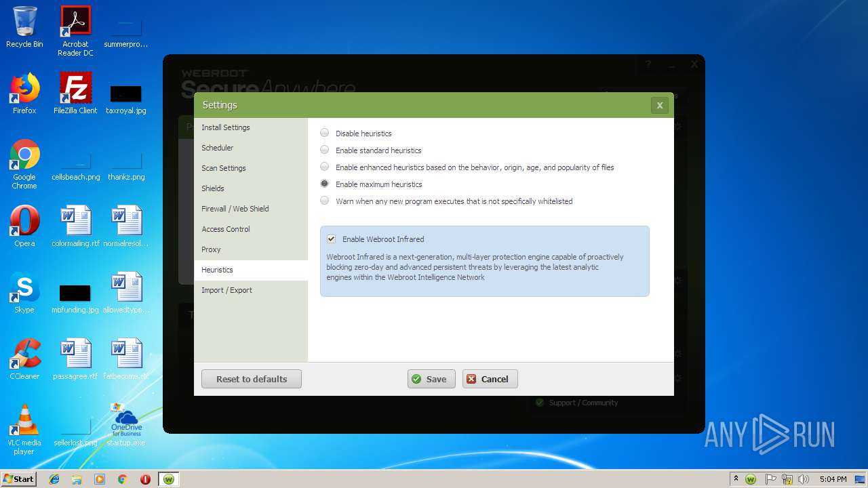
Task: Close the Settings dialog with X
Action: pos(659,105)
